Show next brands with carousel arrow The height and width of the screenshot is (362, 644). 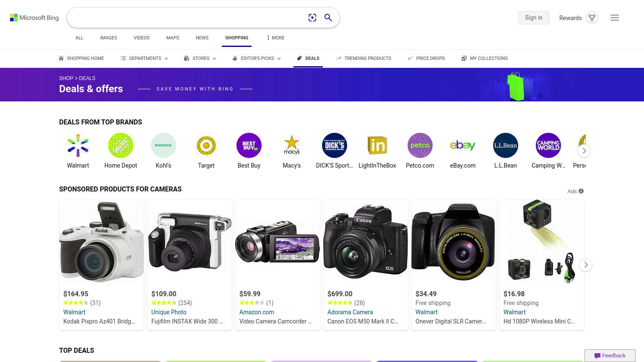[x=584, y=151]
